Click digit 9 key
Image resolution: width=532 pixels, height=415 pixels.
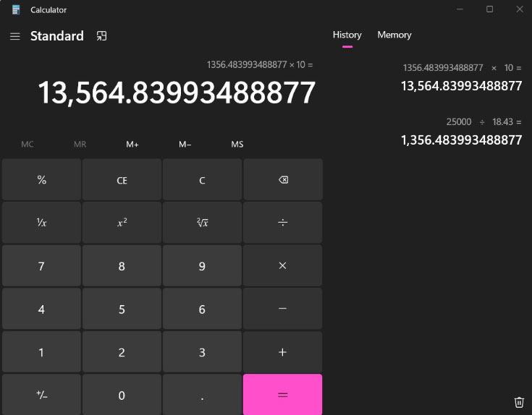[x=202, y=265]
